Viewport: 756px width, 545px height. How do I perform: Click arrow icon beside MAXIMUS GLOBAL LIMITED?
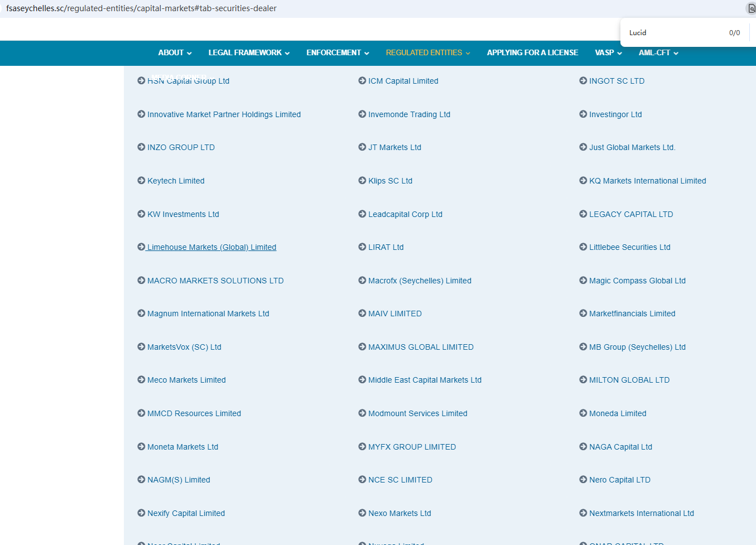(362, 347)
